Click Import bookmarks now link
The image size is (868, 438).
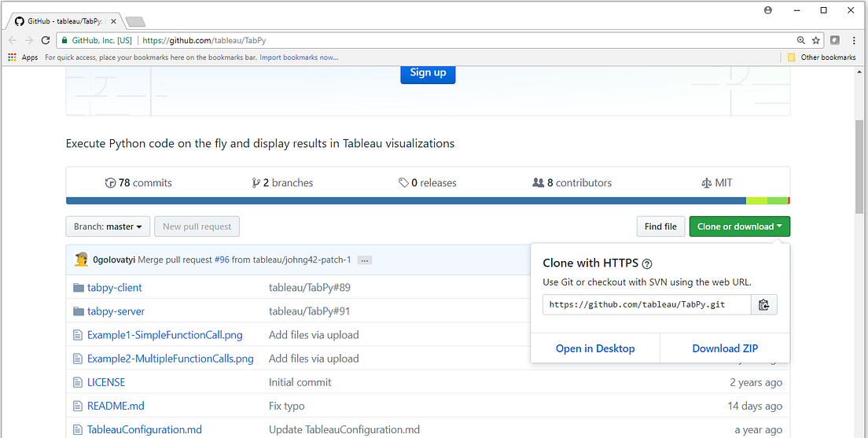pyautogui.click(x=299, y=57)
